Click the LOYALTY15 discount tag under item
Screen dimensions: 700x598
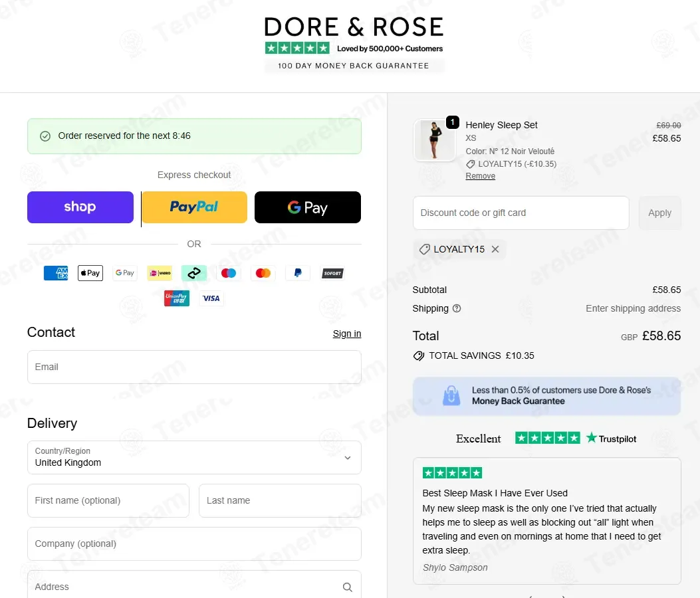click(x=511, y=163)
